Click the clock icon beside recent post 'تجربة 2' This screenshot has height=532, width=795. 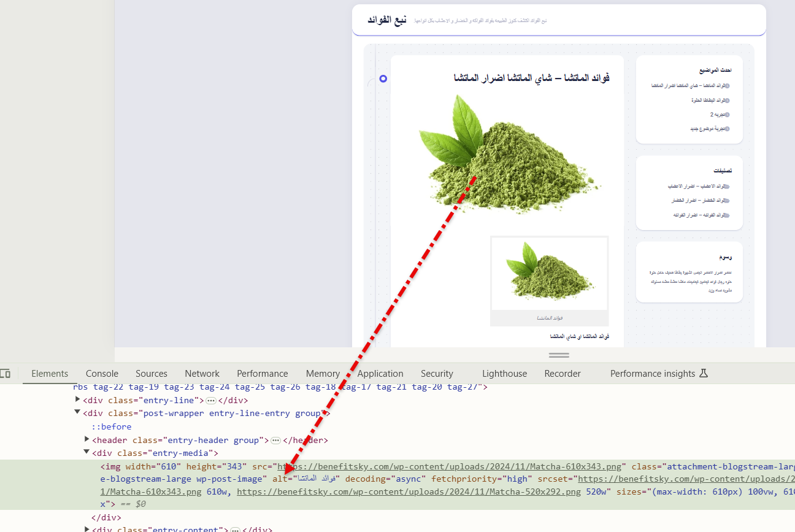tap(727, 115)
